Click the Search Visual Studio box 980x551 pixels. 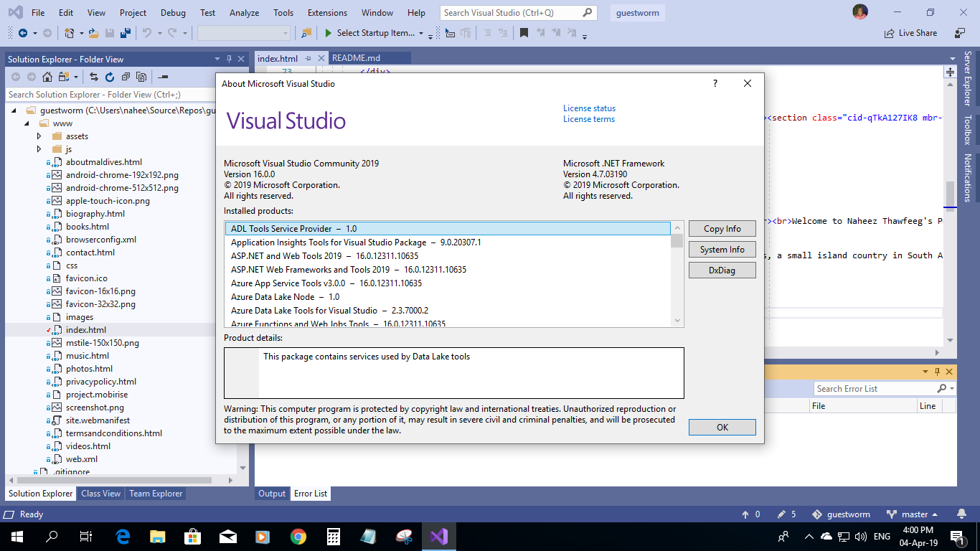tap(518, 13)
